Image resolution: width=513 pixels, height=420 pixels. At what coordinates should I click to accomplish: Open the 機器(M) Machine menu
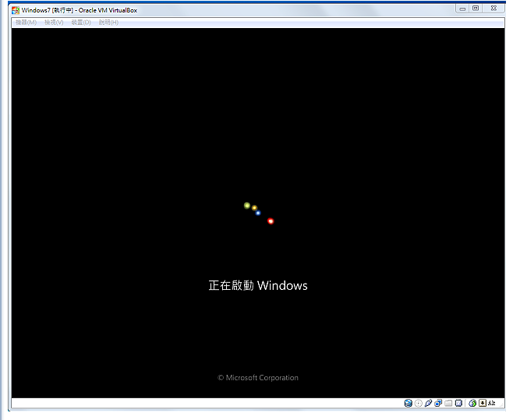click(27, 23)
